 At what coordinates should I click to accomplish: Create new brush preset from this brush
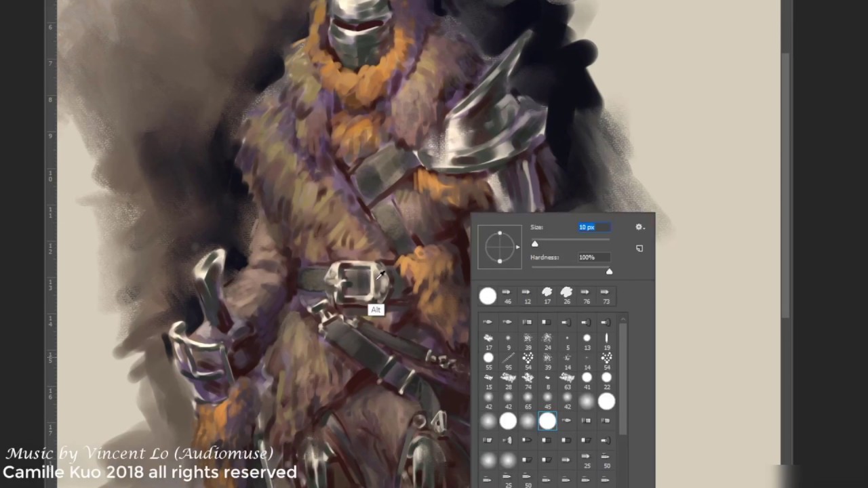click(639, 248)
